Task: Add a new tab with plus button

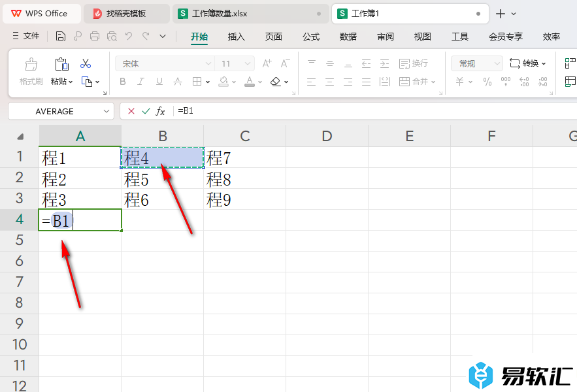Action: pos(501,14)
